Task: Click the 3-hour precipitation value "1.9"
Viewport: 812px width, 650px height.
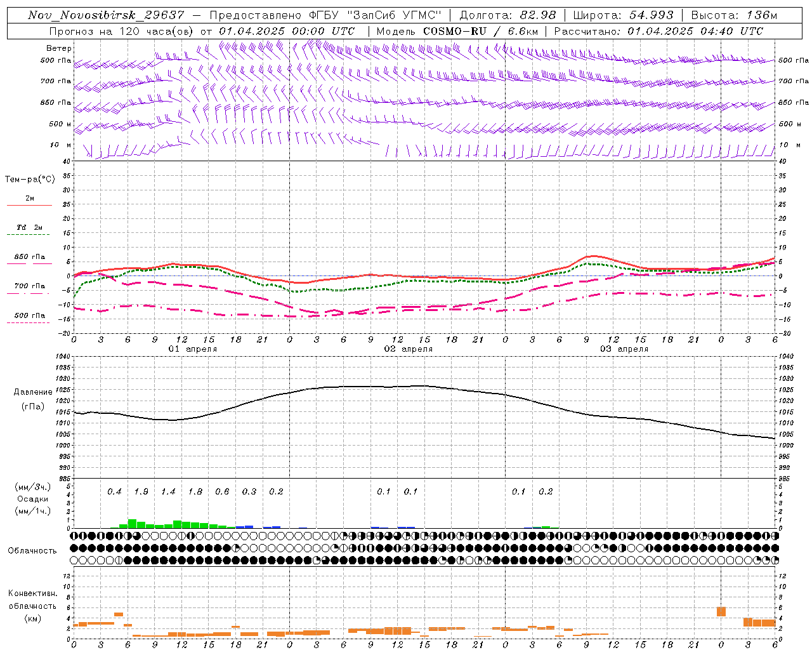Action: click(x=141, y=491)
